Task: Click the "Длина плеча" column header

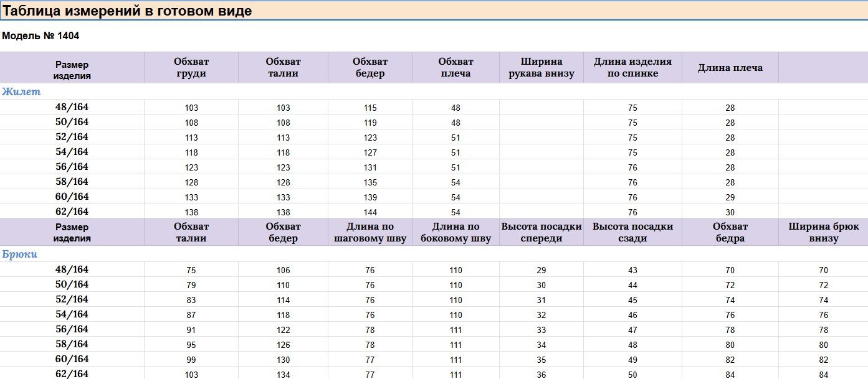Action: 730,68
